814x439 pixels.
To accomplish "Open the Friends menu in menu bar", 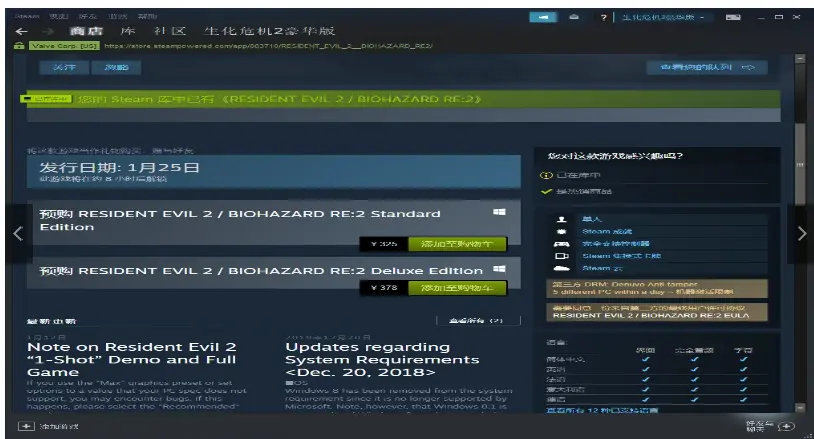I will click(x=88, y=16).
